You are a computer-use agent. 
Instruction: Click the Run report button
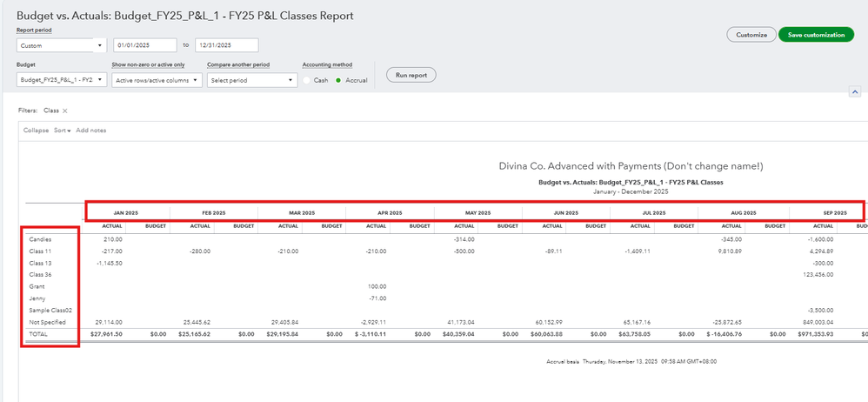[411, 75]
